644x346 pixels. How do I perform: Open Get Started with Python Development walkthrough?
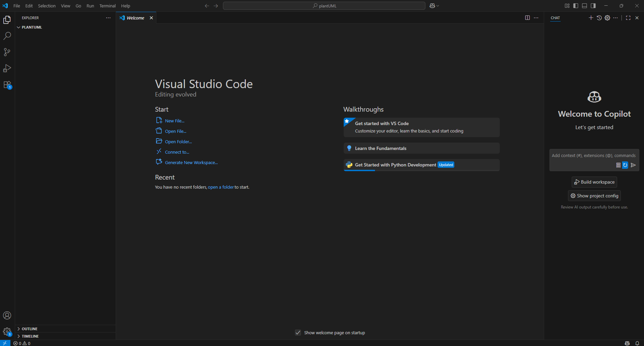tap(421, 165)
